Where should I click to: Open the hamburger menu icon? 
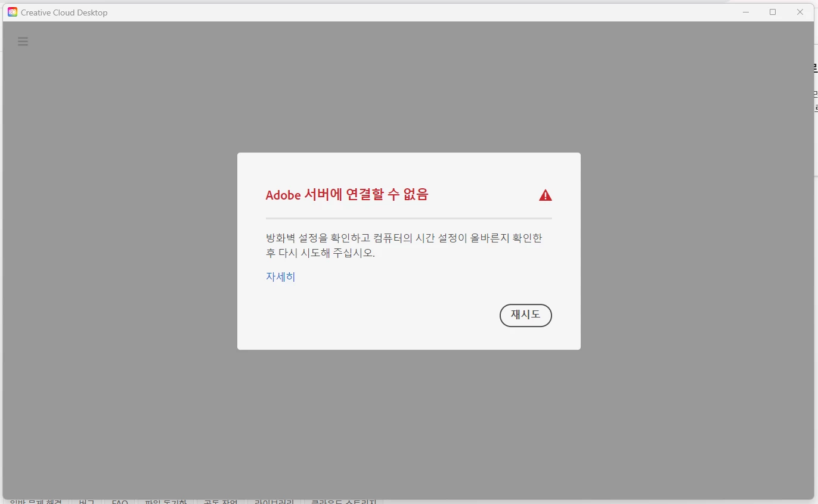[x=23, y=41]
